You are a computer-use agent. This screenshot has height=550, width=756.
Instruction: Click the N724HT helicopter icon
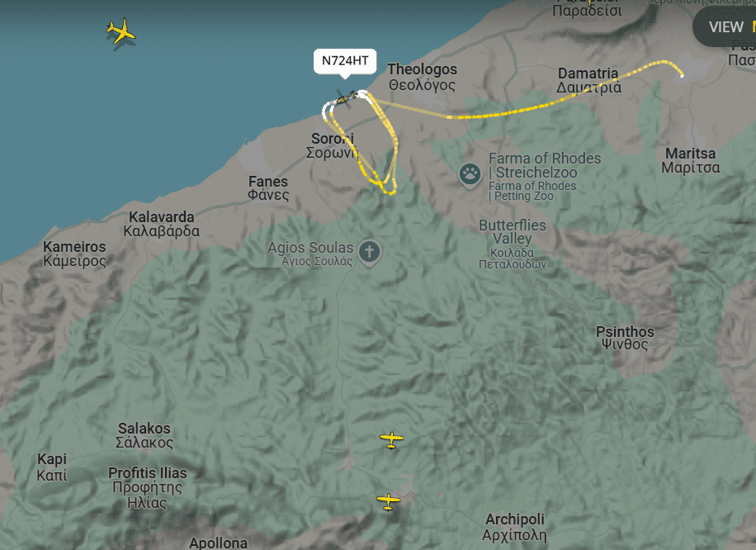point(346,98)
